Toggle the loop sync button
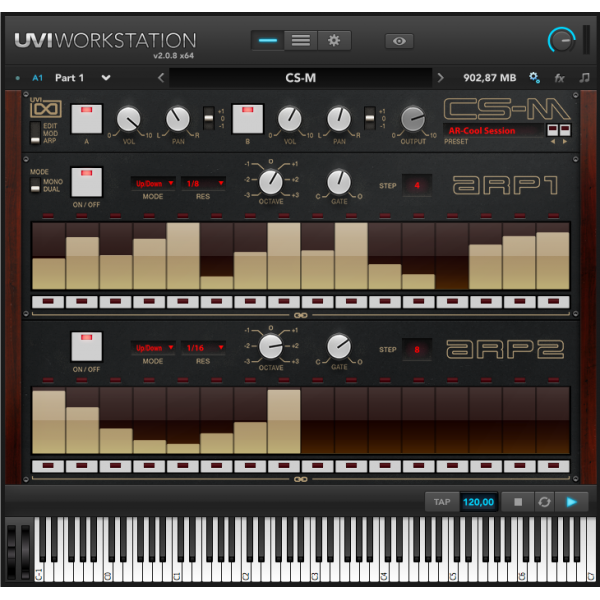Screen dimensions: 600x600 point(544,502)
